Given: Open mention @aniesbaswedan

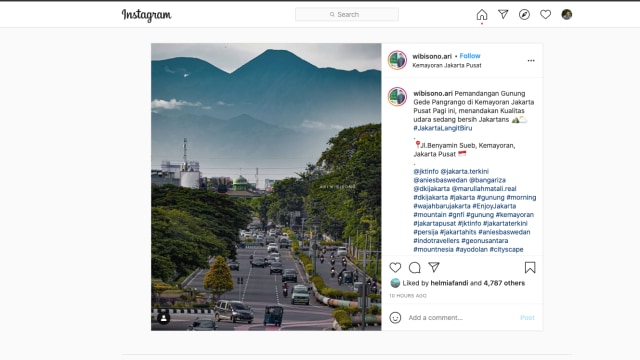Looking at the screenshot, I should coord(440,180).
